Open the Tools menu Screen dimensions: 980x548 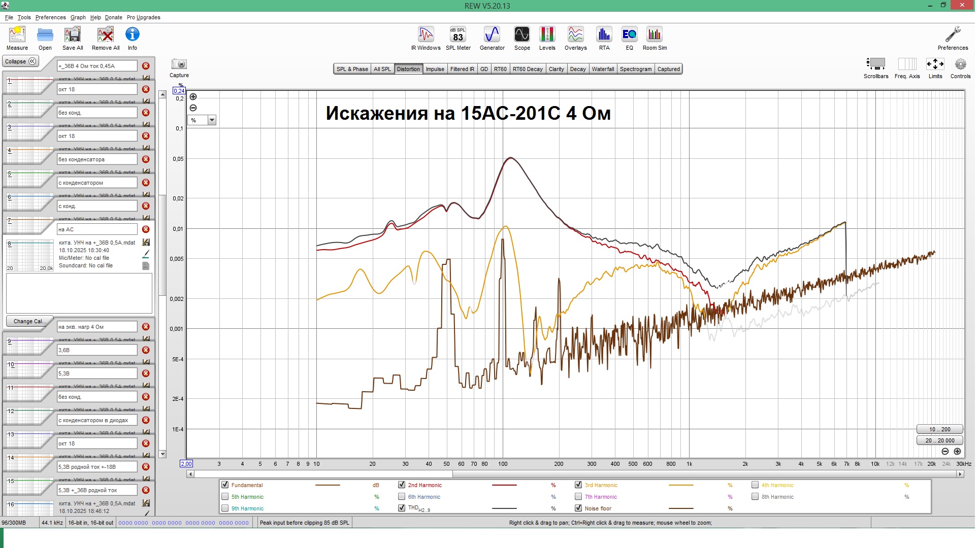pos(23,17)
